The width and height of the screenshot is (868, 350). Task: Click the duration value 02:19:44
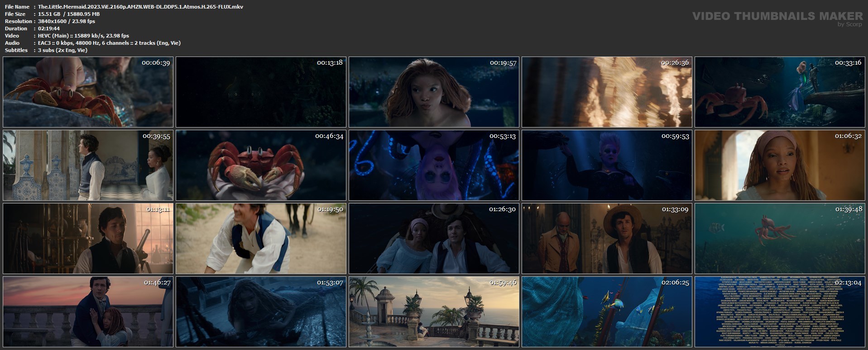pyautogui.click(x=49, y=28)
